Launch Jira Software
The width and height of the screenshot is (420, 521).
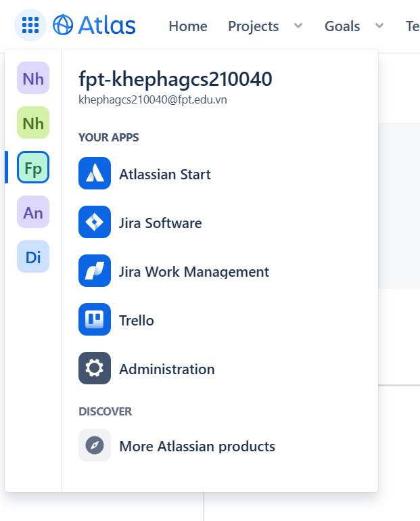[x=160, y=223]
